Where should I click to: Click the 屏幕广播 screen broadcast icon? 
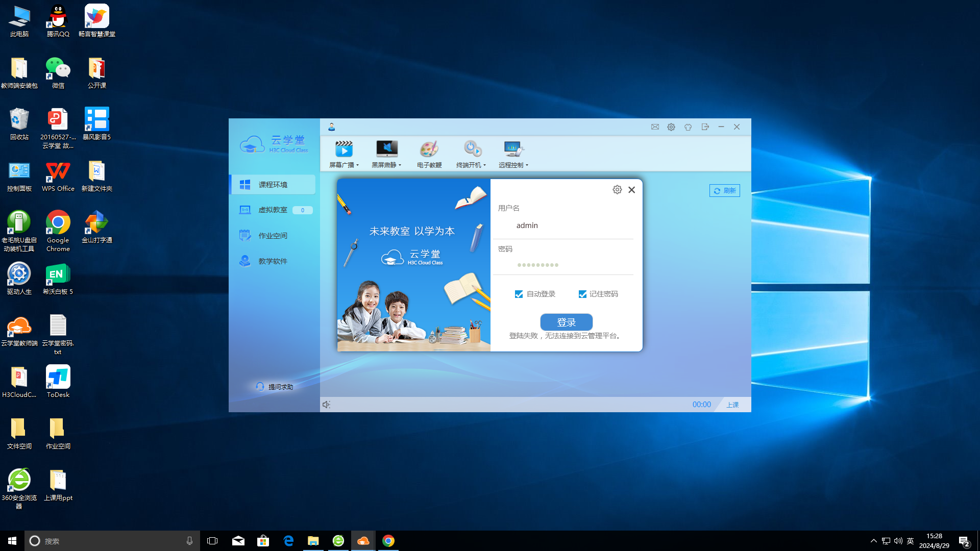pyautogui.click(x=344, y=149)
